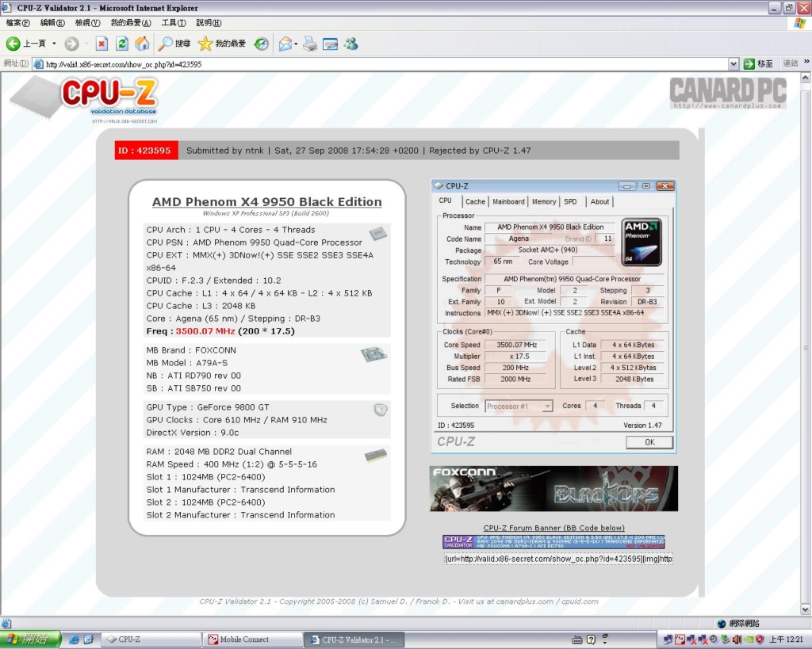Select the SPD tab in CPU-Z window

pyautogui.click(x=570, y=202)
